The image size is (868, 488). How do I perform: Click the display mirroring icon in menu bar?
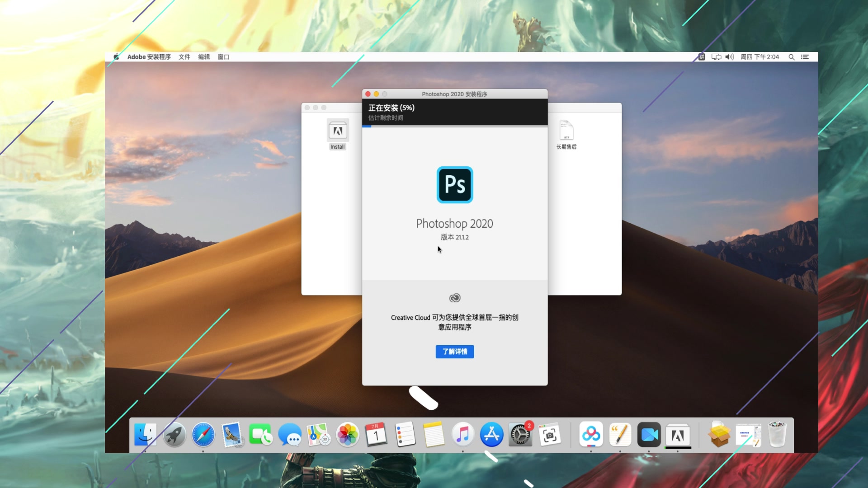point(716,57)
